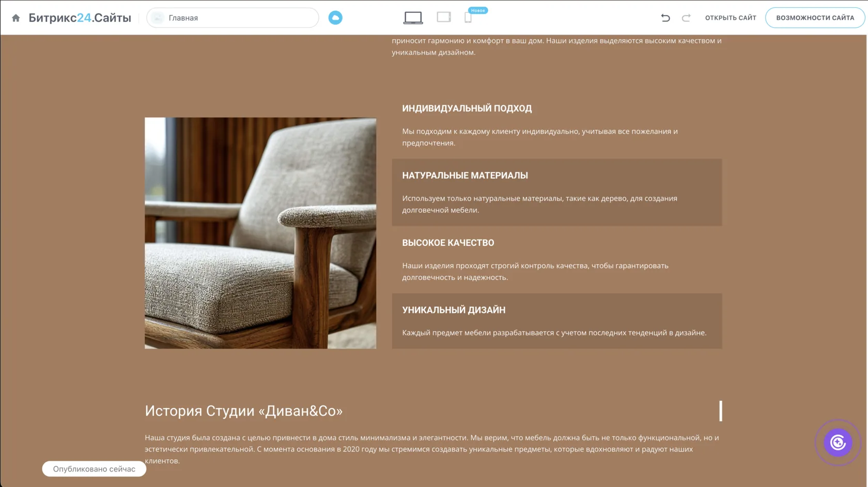The height and width of the screenshot is (487, 868).
Task: Click the Опубликовано сейчас status pill
Action: click(x=94, y=469)
